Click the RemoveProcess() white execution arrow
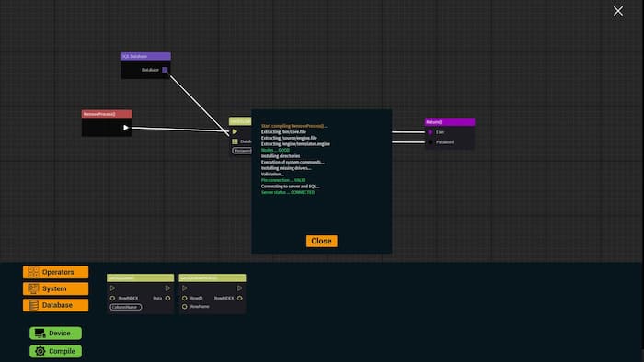 pyautogui.click(x=126, y=128)
